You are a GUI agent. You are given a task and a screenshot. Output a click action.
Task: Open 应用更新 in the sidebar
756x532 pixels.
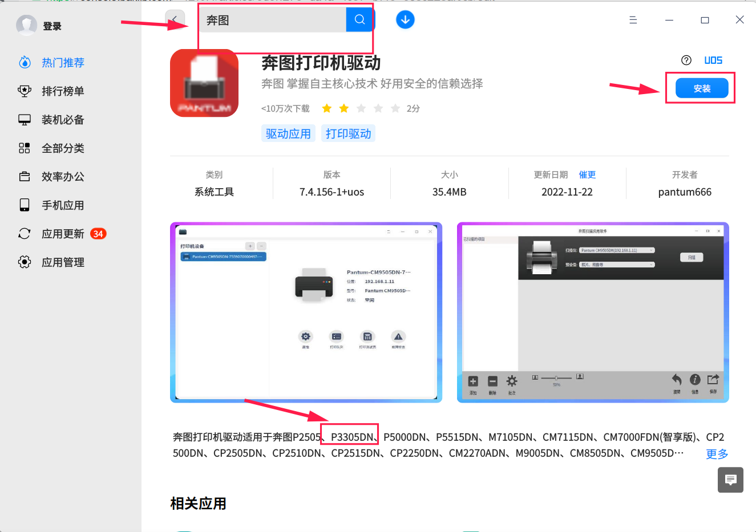click(63, 234)
